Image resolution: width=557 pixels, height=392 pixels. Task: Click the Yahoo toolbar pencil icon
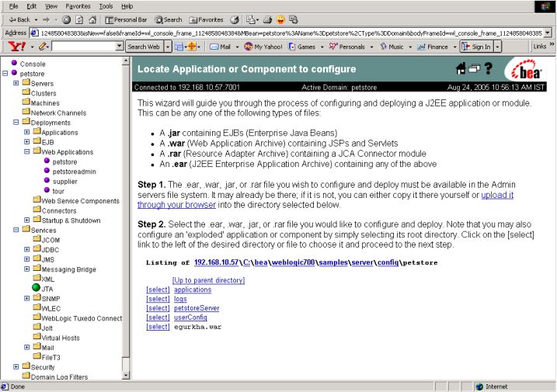pos(43,47)
